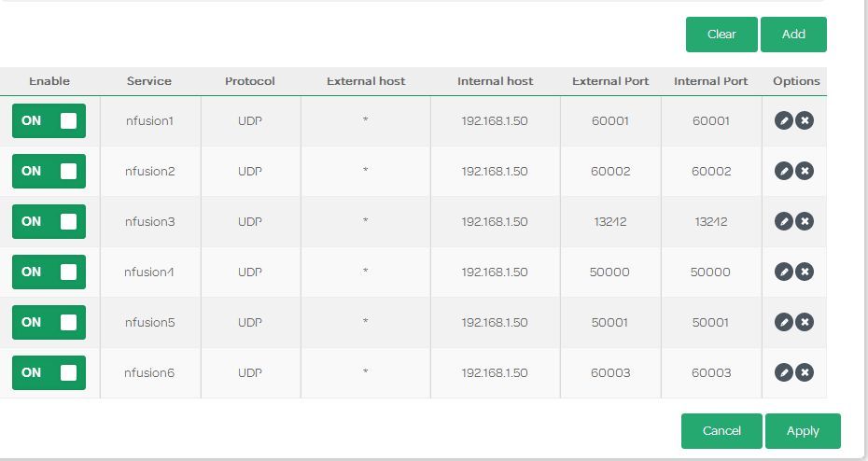Toggle off the nfusion1 enable switch
The width and height of the screenshot is (868, 461).
point(49,120)
